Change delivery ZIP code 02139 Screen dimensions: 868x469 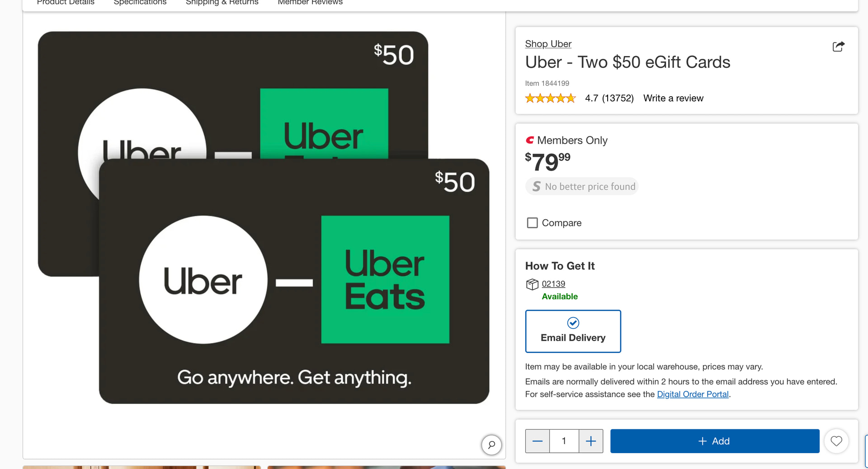coord(553,284)
